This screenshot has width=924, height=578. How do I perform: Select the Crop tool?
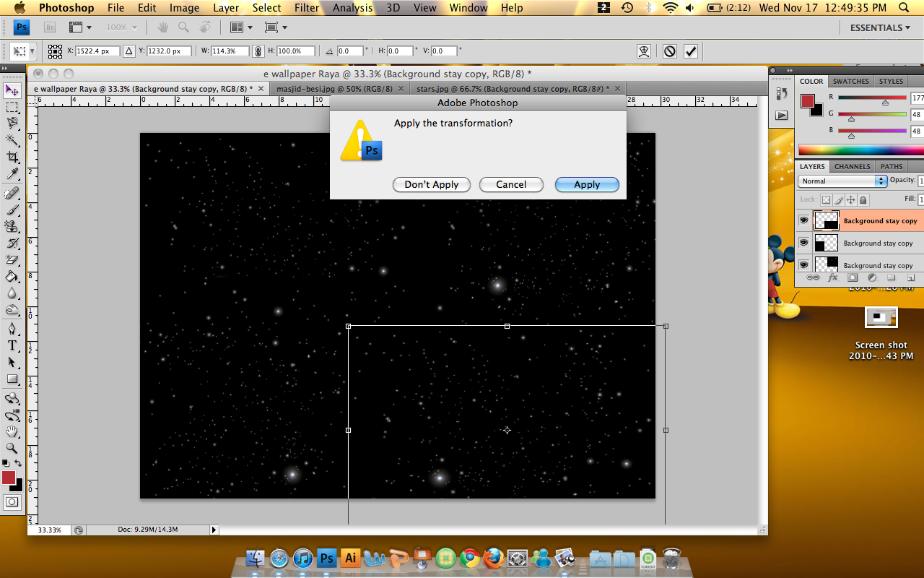pyautogui.click(x=12, y=158)
